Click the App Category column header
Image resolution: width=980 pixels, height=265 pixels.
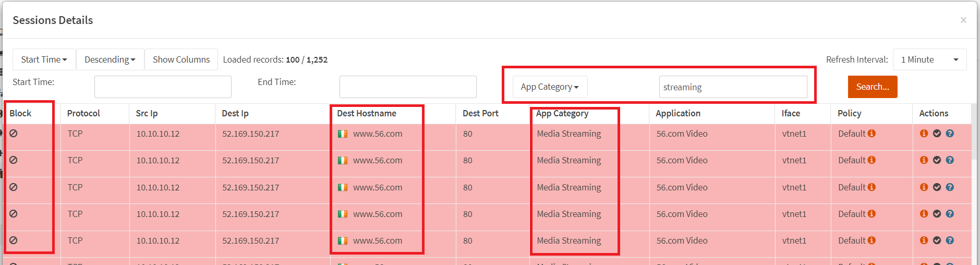[x=562, y=113]
